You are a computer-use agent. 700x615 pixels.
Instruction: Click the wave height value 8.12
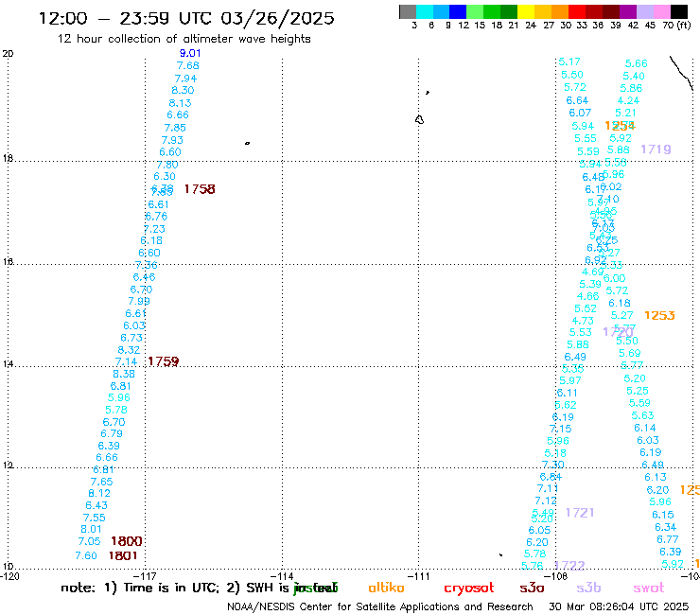tap(99, 494)
